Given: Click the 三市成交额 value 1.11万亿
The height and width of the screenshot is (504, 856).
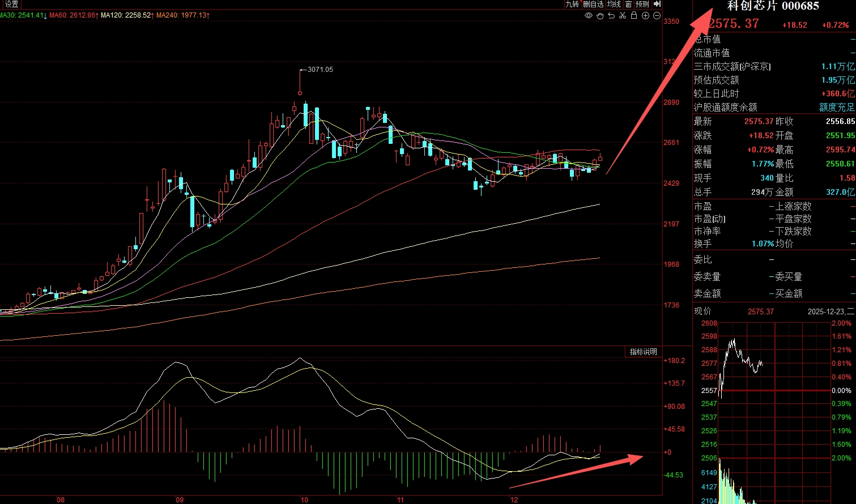Looking at the screenshot, I should [x=838, y=66].
